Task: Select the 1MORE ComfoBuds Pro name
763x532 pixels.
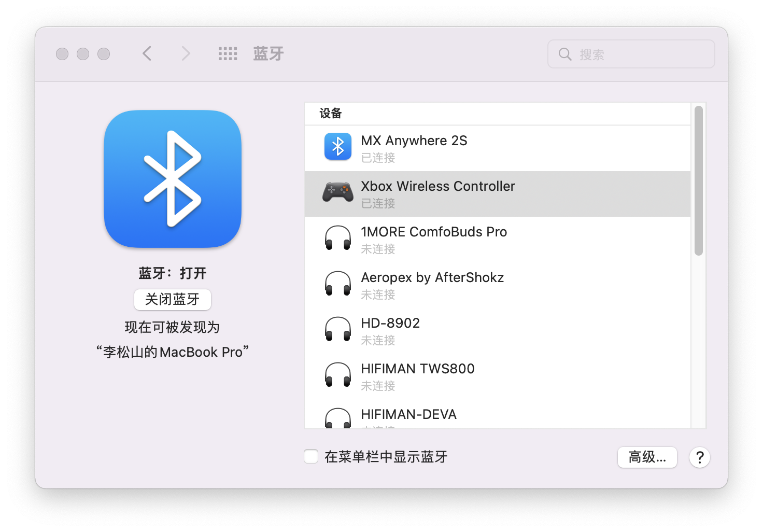Action: click(x=434, y=232)
